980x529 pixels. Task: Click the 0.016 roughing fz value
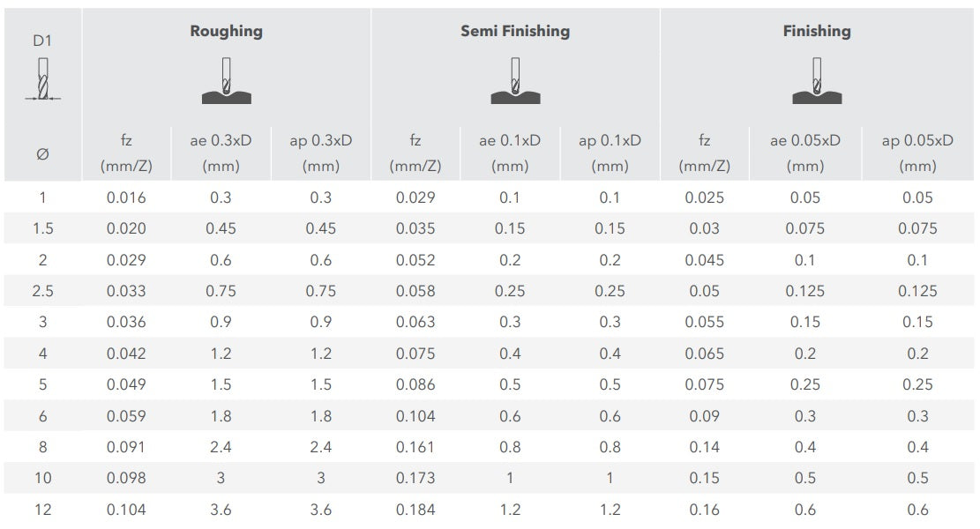pos(126,197)
